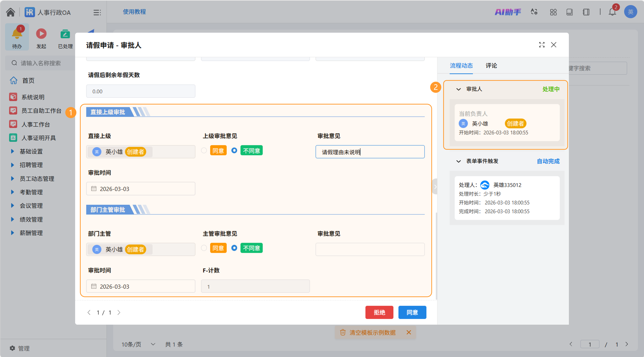Click the blue 同意 submit button
Viewport: 644px width, 357px height.
[x=412, y=312]
